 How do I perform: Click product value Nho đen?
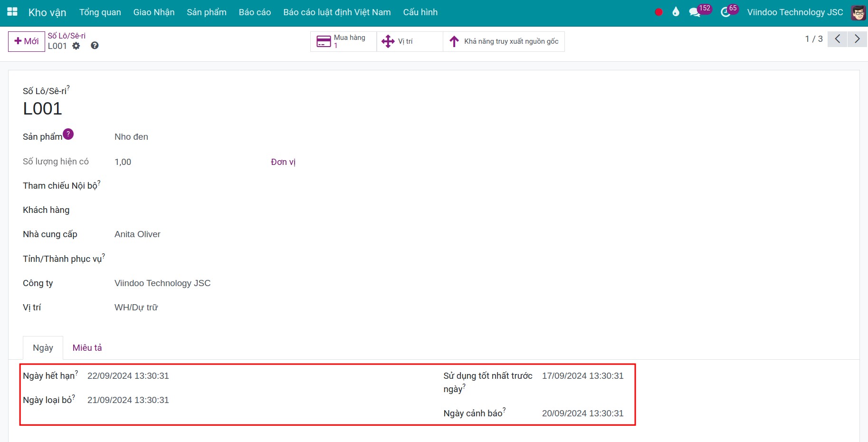pos(131,137)
